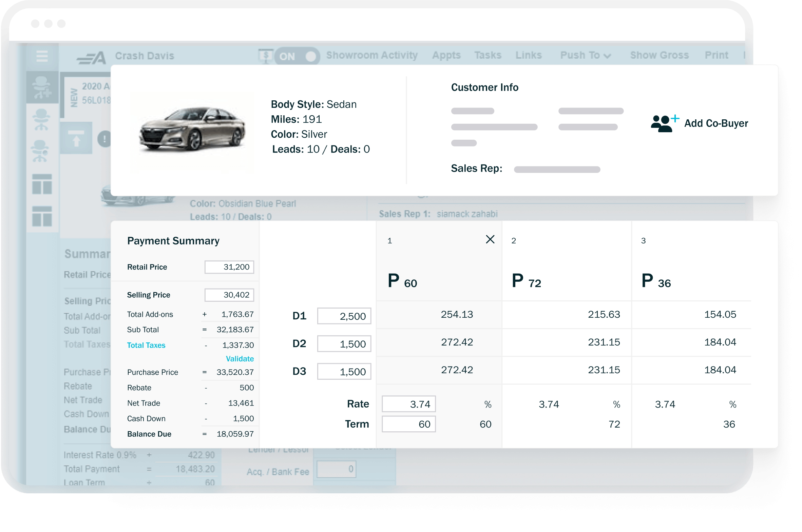Viewport: 802px width, 532px height.
Task: Open the Appts menu item
Action: pos(446,55)
